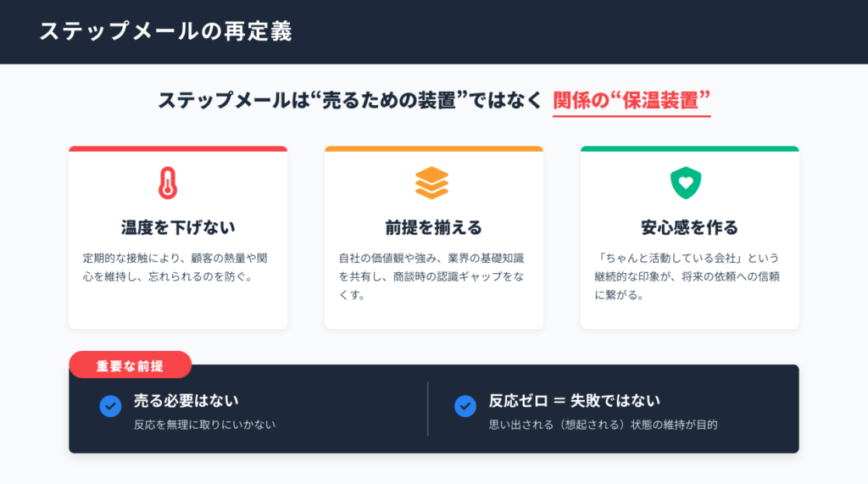The height and width of the screenshot is (484, 868).
Task: Click the 売る必要はない heading
Action: tap(186, 399)
